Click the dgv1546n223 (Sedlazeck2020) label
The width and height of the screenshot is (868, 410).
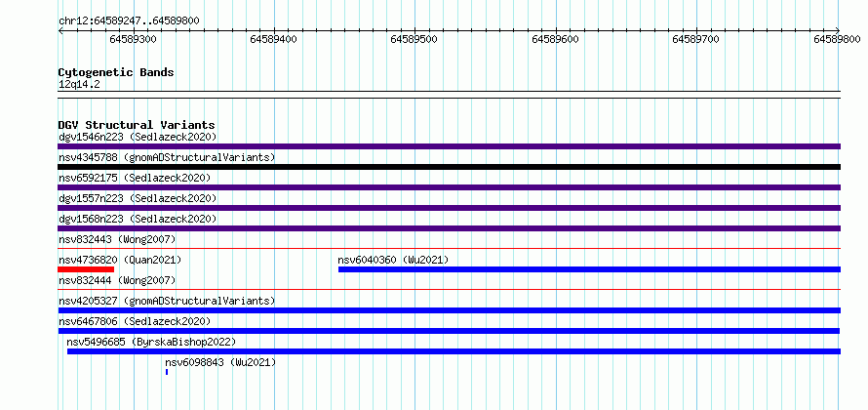click(x=138, y=137)
